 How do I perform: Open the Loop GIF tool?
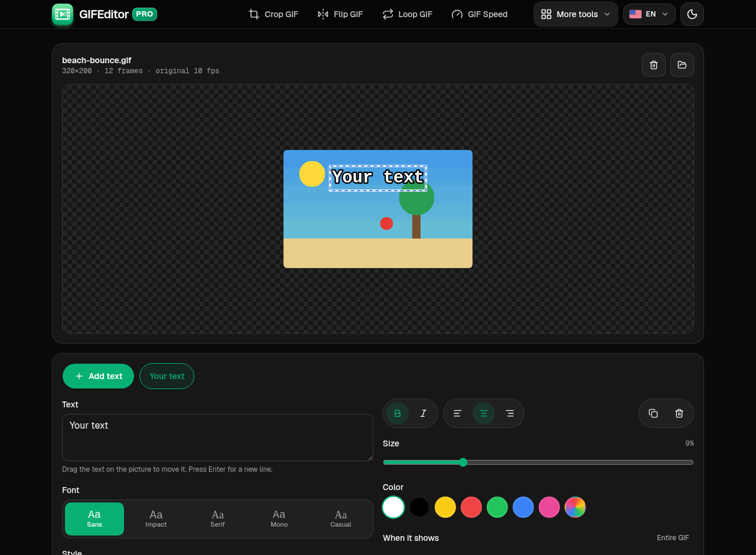click(x=408, y=14)
